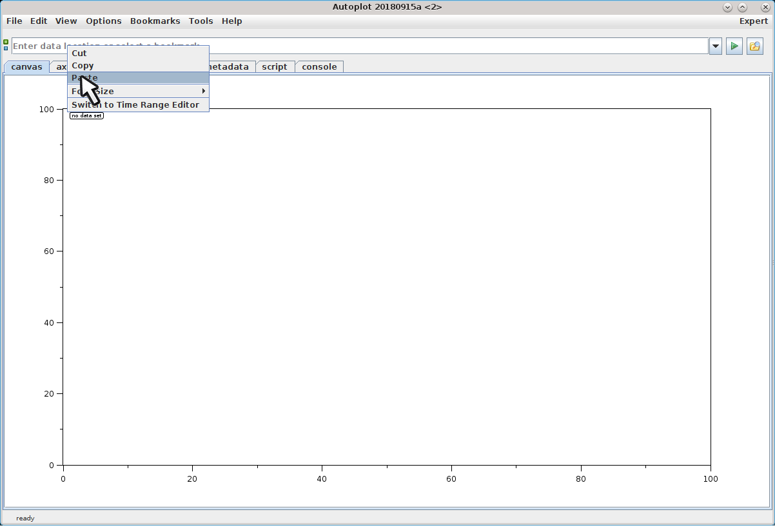The height and width of the screenshot is (532, 775).
Task: Open the Help menu
Action: pos(231,21)
